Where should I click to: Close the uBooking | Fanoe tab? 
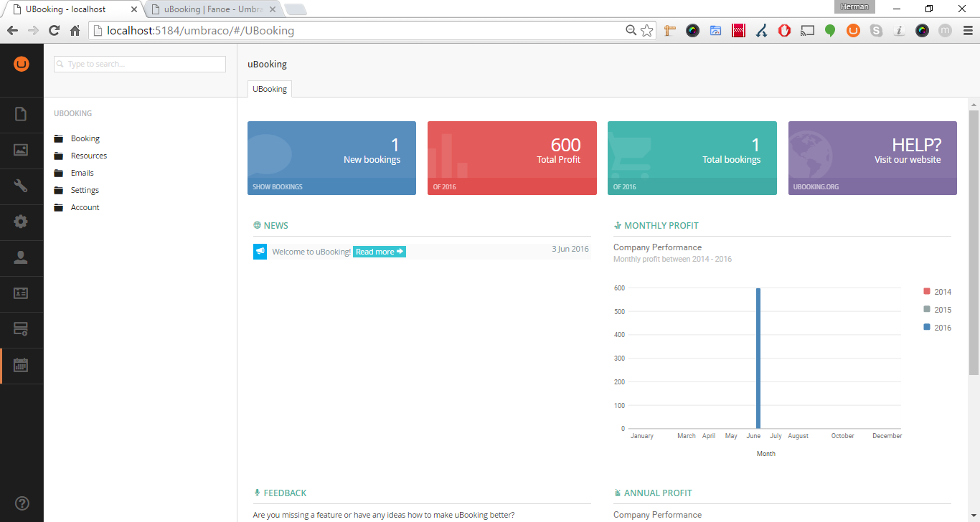coord(272,9)
